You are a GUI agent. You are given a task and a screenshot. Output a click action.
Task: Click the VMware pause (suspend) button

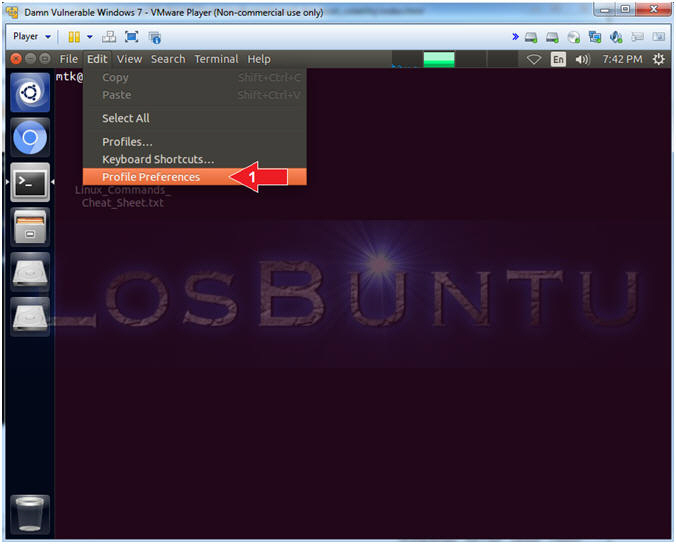(74, 37)
